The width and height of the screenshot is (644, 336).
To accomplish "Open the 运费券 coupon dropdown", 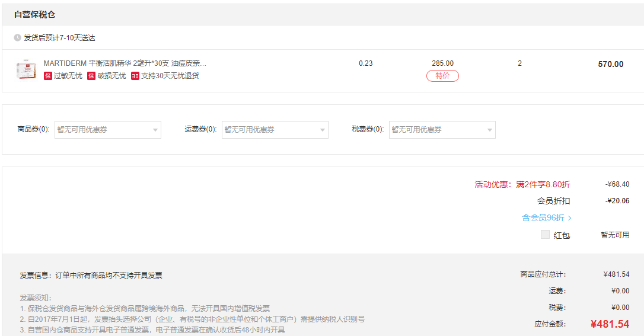I will pyautogui.click(x=275, y=130).
